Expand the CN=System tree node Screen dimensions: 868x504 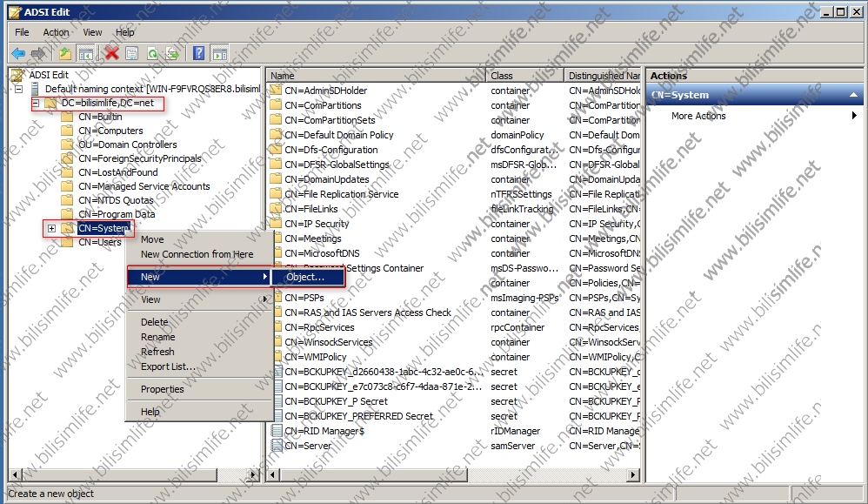[51, 228]
